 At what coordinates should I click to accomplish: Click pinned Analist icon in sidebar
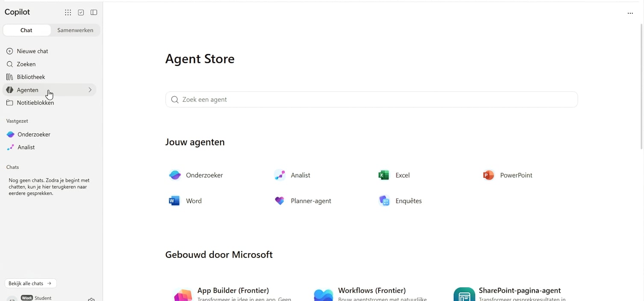pyautogui.click(x=10, y=147)
